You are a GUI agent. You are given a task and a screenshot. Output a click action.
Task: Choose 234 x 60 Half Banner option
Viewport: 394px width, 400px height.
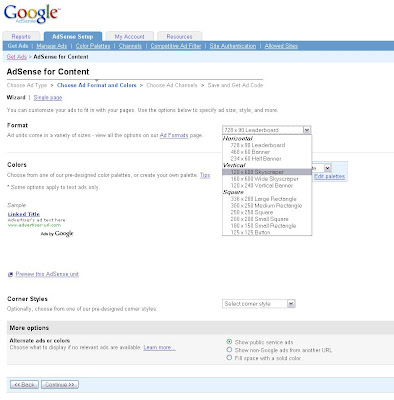(256, 159)
